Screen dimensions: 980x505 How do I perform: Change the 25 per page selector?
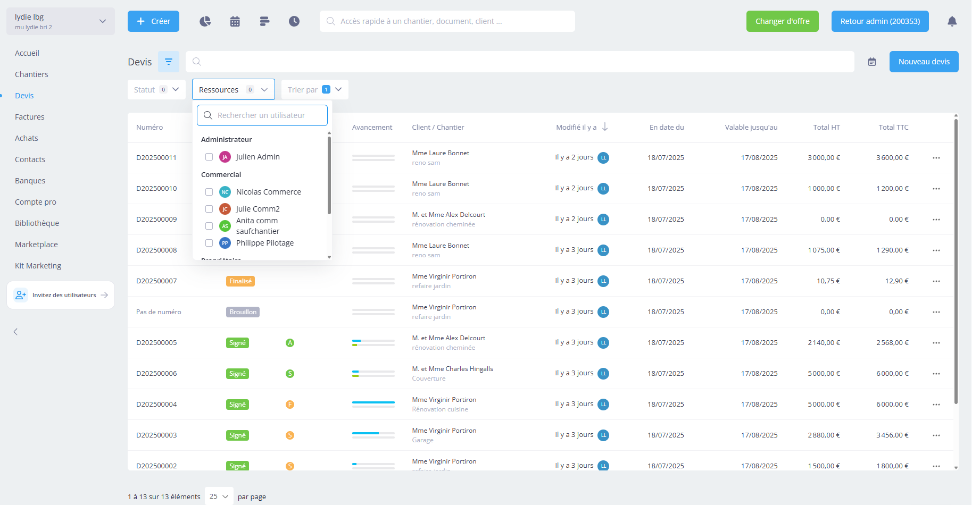(219, 496)
